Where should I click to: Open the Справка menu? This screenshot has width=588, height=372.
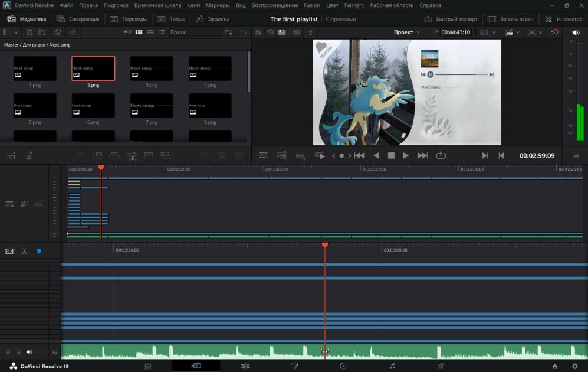[x=430, y=5]
